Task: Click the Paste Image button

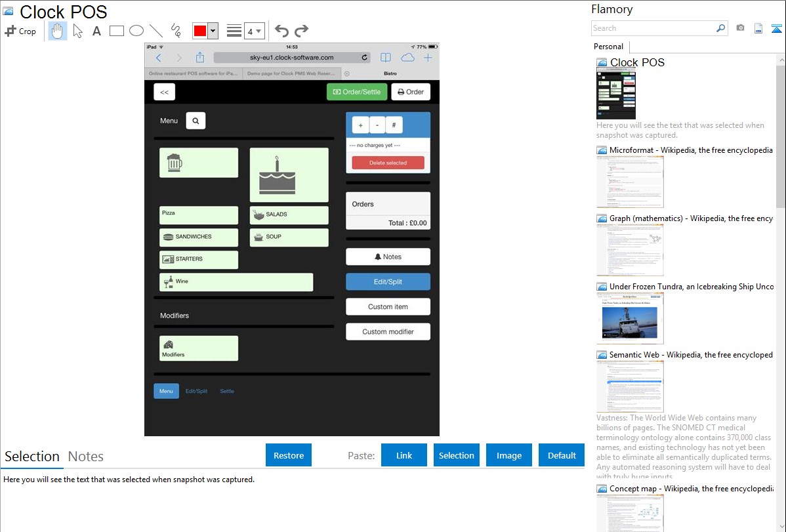Action: pos(508,455)
